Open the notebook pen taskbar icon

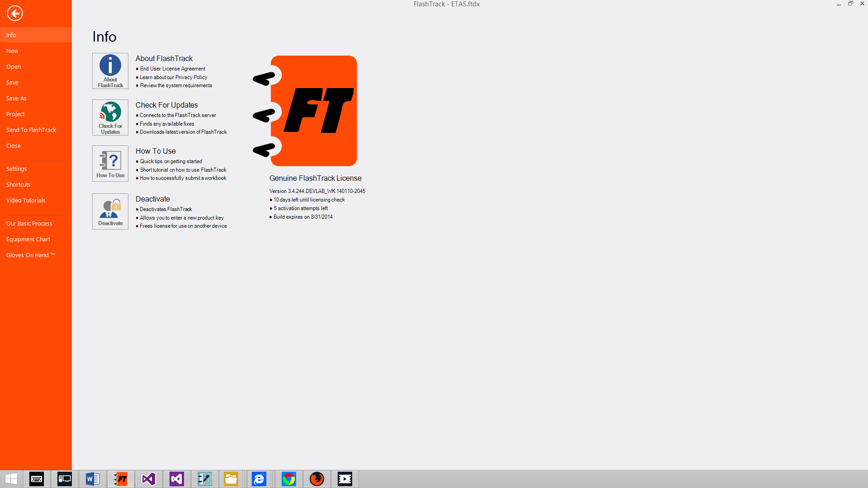pos(205,479)
